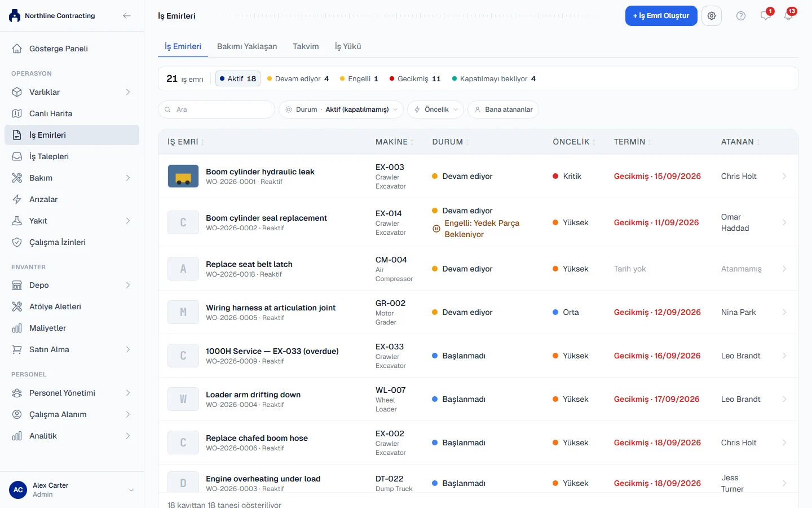Open the row arrow for Boom cylinder hydraulic leak
This screenshot has width=812, height=508.
tap(784, 176)
